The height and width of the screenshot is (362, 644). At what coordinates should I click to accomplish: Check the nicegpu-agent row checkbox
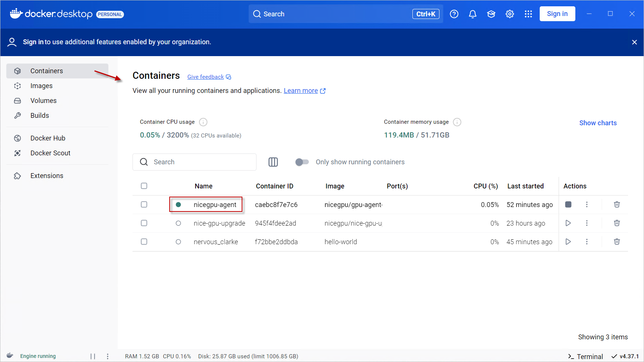click(x=144, y=204)
